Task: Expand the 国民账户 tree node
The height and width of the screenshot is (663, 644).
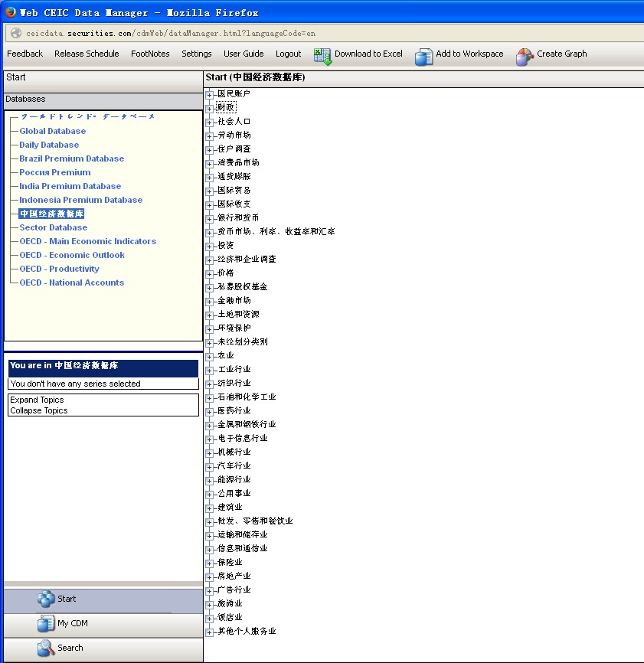Action: click(x=209, y=95)
